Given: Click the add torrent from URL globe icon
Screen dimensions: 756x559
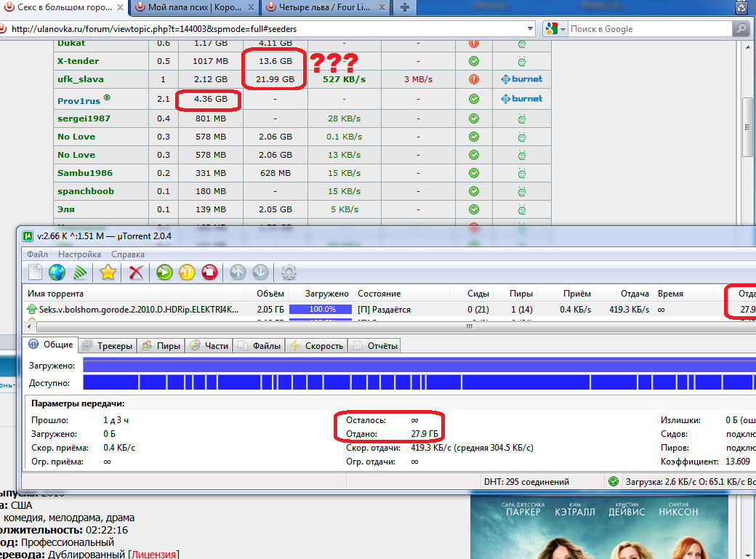Looking at the screenshot, I should pos(57,273).
